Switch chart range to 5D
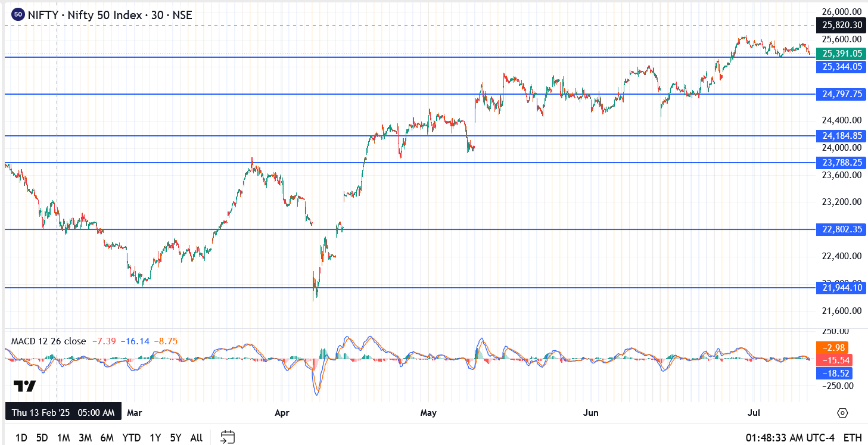 (x=42, y=438)
